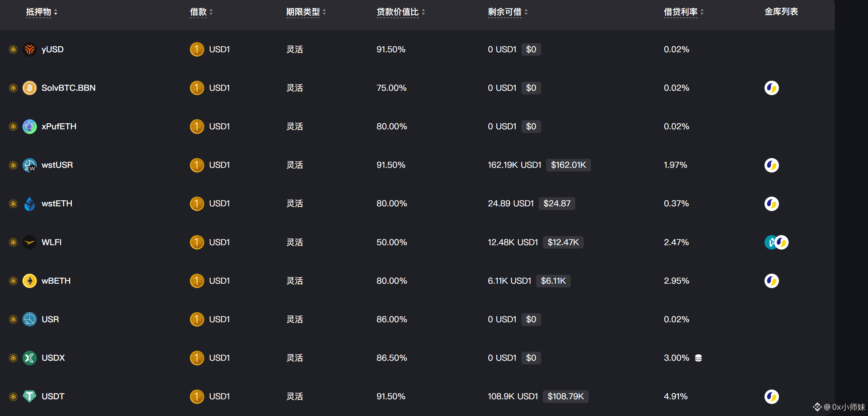Sort by 期限类型 term type column

click(x=306, y=12)
